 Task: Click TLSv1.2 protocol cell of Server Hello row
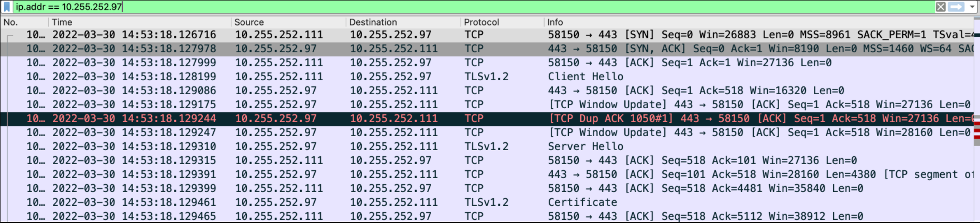(486, 146)
